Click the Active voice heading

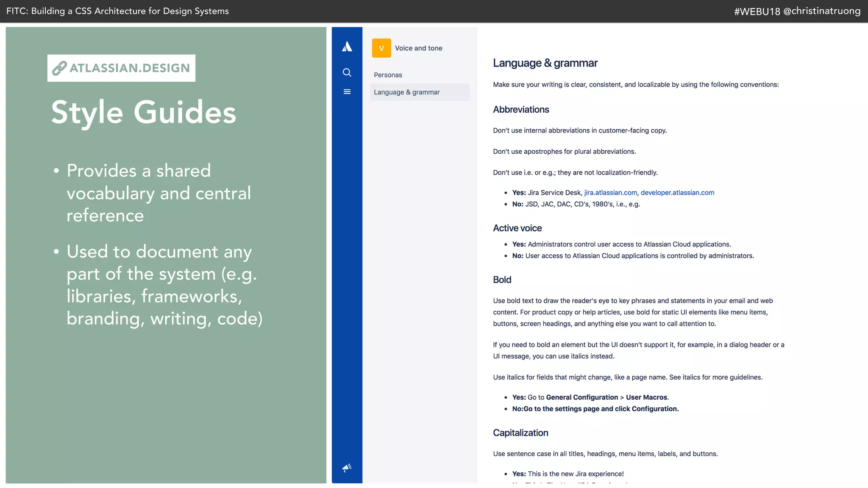517,228
